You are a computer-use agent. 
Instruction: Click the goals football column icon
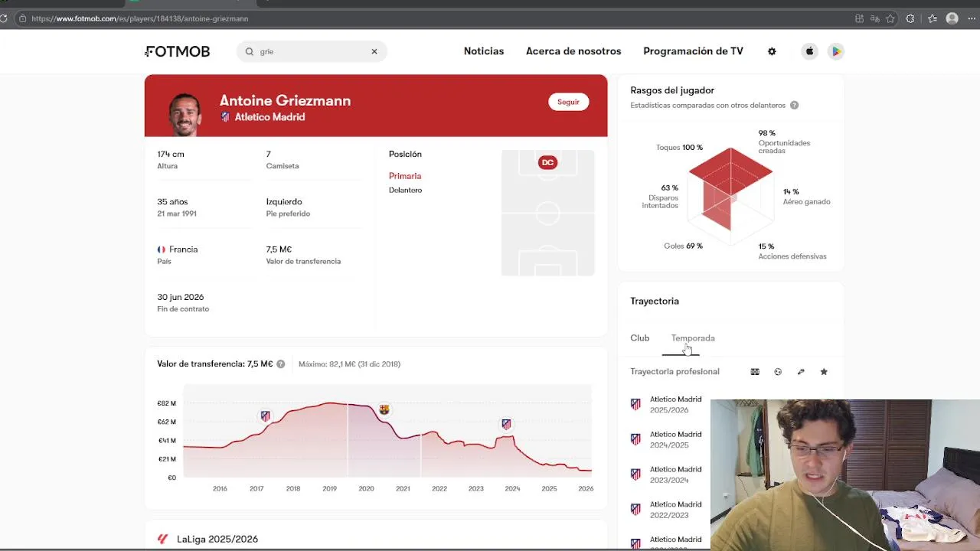[778, 372]
